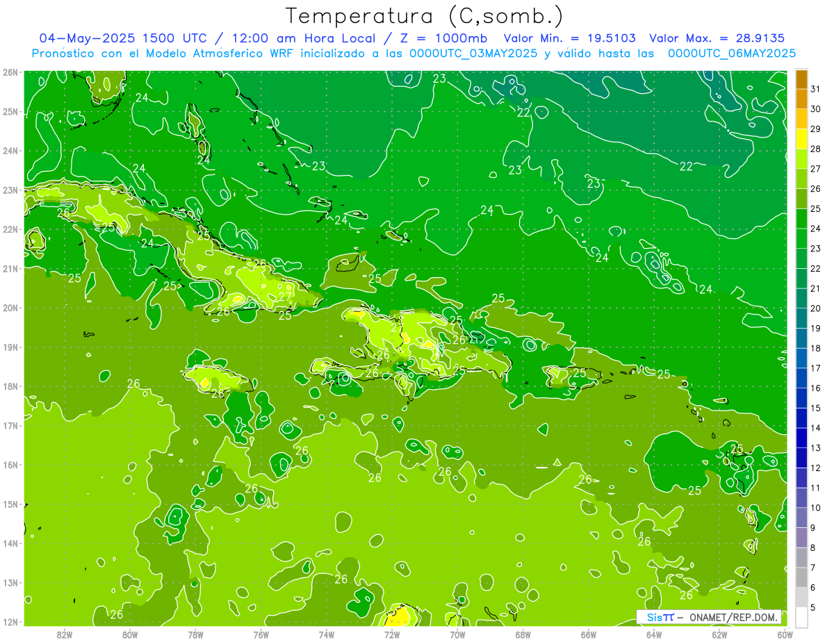Click the 20N latitude axis label
The width and height of the screenshot is (834, 644).
coord(10,308)
